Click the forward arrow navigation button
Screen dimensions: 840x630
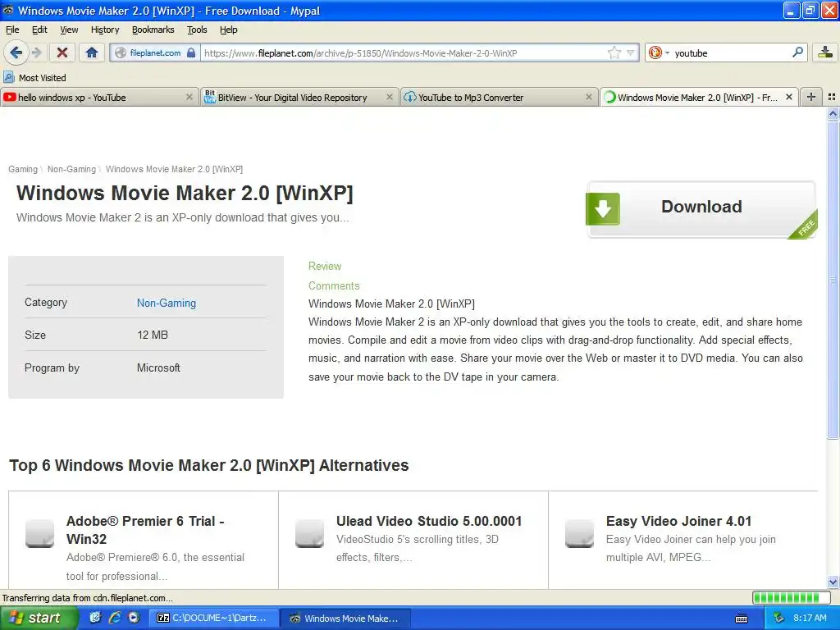coord(36,52)
